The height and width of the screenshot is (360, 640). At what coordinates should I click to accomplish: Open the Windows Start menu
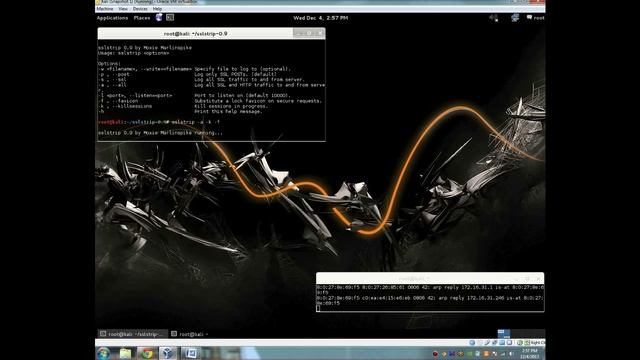[x=104, y=353]
